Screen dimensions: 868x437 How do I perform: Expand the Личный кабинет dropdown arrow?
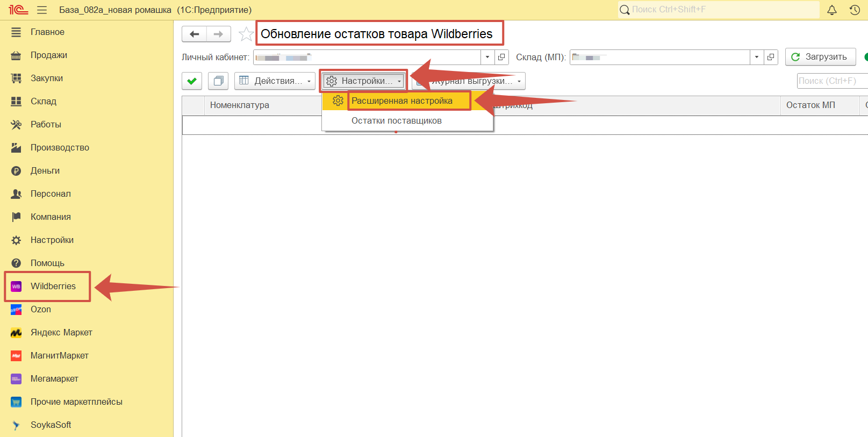(487, 57)
